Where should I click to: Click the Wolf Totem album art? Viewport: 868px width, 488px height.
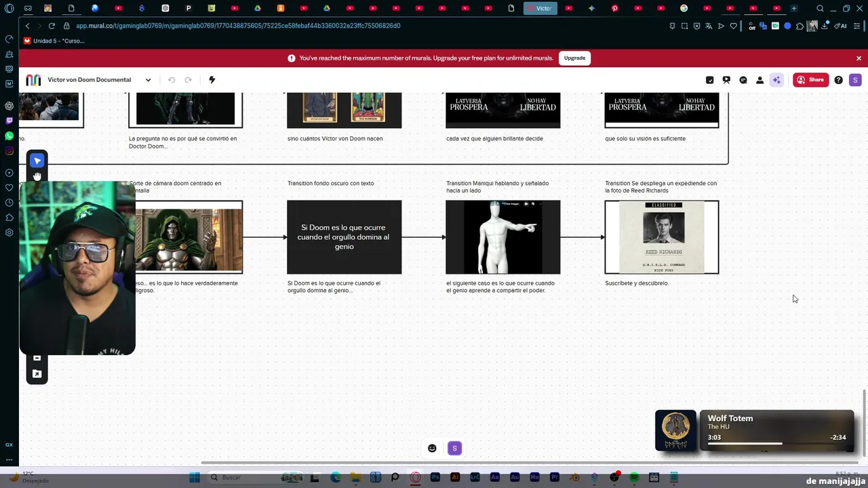pos(675,430)
